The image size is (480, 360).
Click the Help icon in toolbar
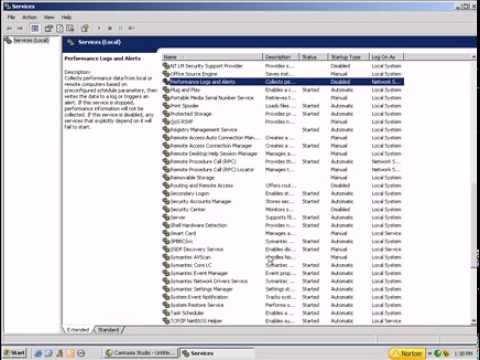[85, 28]
